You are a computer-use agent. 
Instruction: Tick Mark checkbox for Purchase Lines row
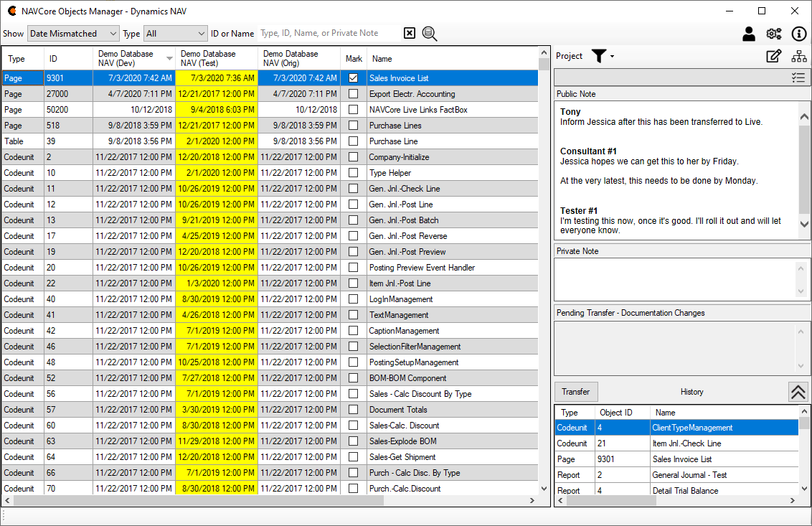pos(353,126)
